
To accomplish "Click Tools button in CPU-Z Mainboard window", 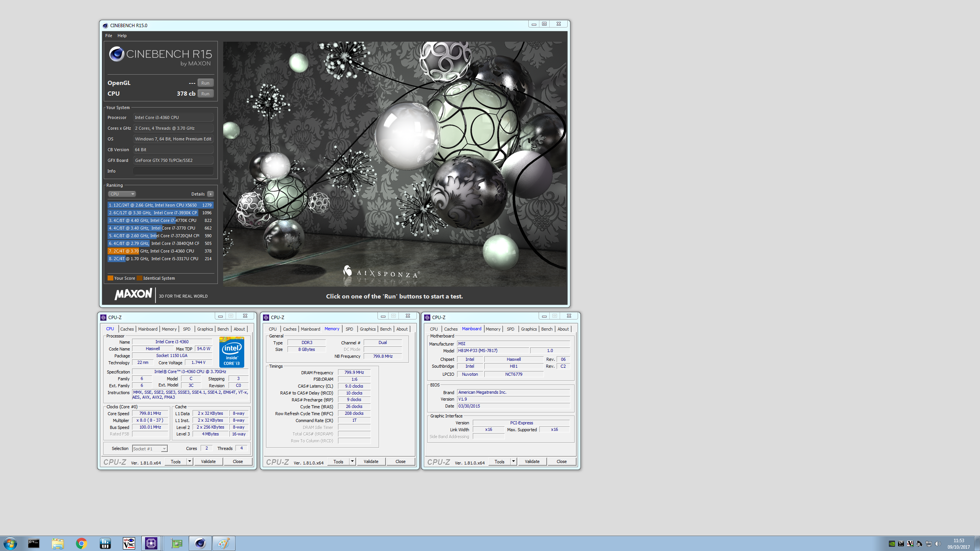I will pyautogui.click(x=500, y=461).
